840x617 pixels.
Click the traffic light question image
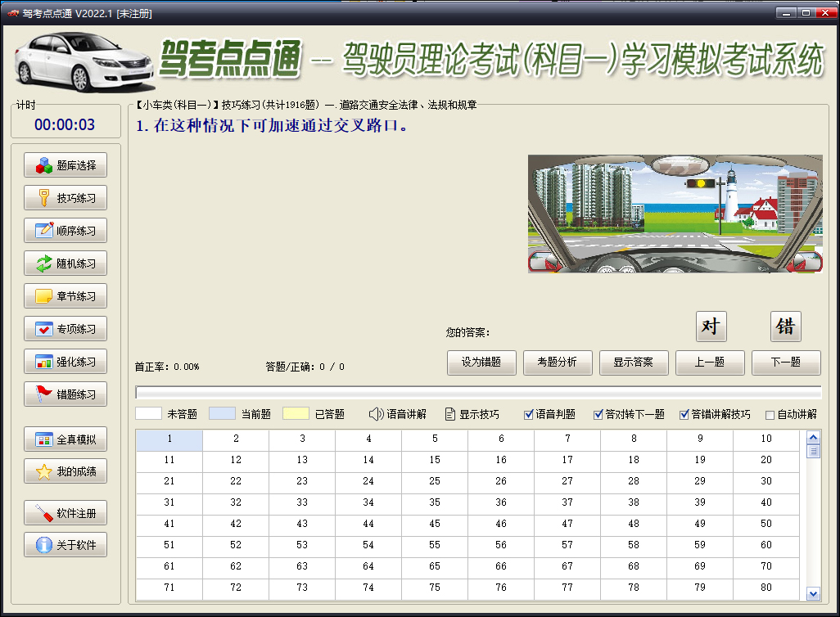pos(675,214)
